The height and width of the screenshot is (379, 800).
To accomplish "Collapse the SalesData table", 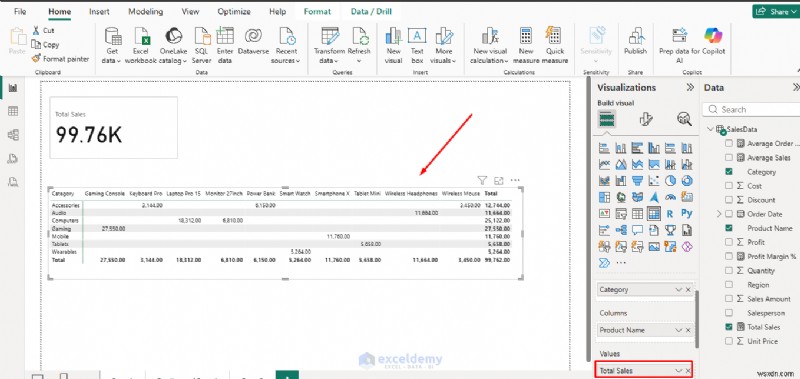I will tap(710, 130).
